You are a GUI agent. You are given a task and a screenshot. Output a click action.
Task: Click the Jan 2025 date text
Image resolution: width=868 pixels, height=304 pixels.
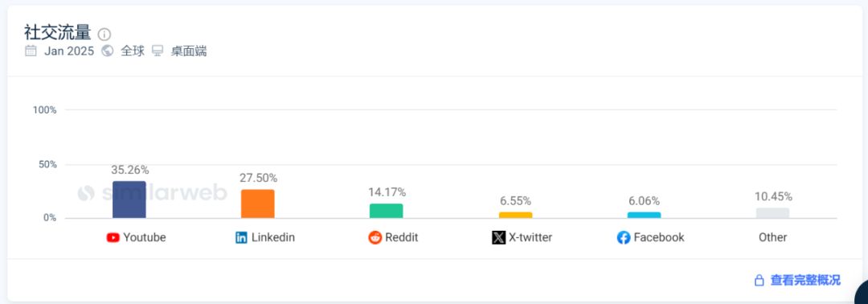(70, 51)
